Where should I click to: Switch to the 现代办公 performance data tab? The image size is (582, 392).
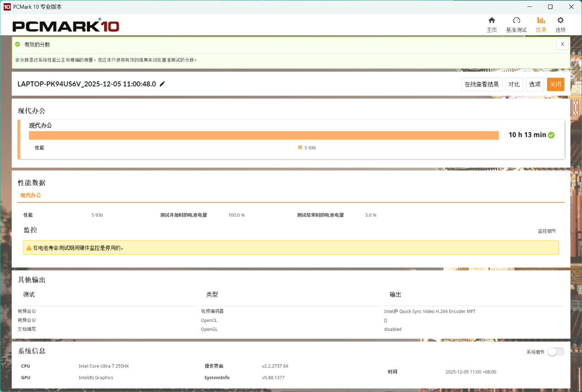click(31, 195)
